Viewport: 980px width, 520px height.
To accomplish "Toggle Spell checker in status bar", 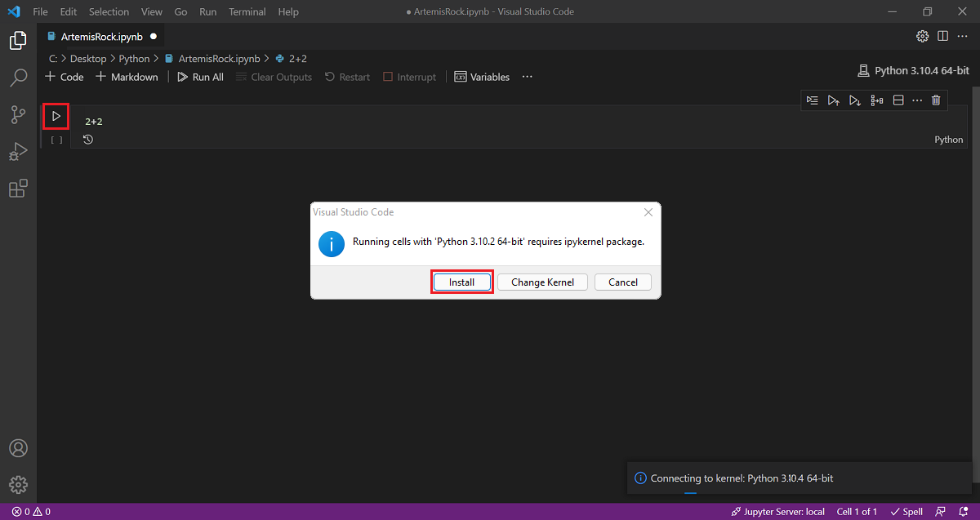I will pos(906,512).
